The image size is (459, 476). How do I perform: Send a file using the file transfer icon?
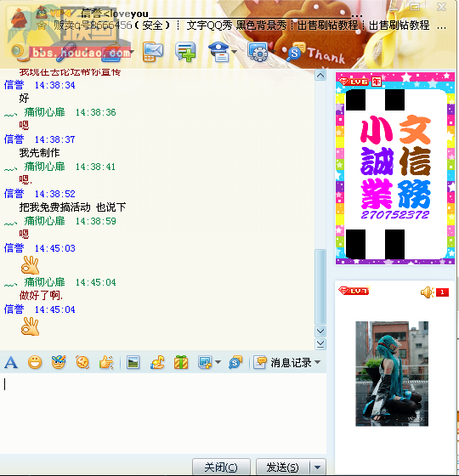pyautogui.click(x=111, y=52)
